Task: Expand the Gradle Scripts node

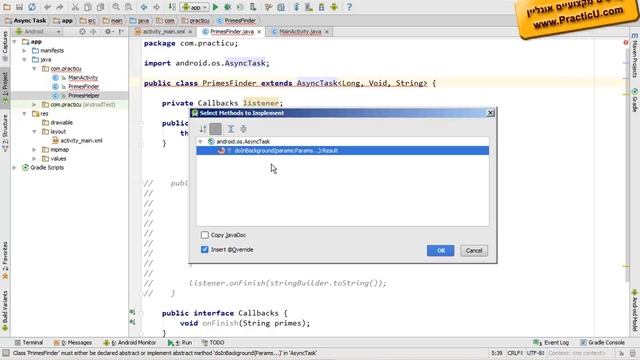Action: [x=15, y=167]
